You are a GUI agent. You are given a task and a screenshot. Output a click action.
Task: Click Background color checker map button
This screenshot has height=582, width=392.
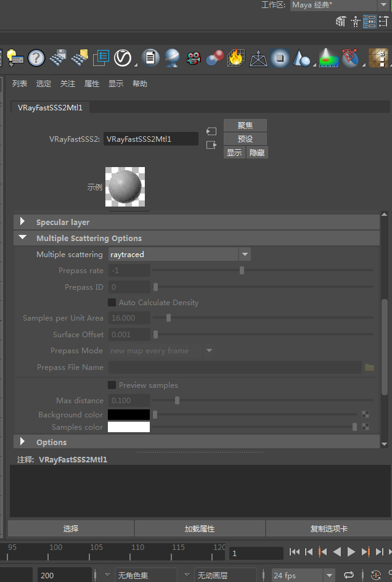tap(365, 414)
